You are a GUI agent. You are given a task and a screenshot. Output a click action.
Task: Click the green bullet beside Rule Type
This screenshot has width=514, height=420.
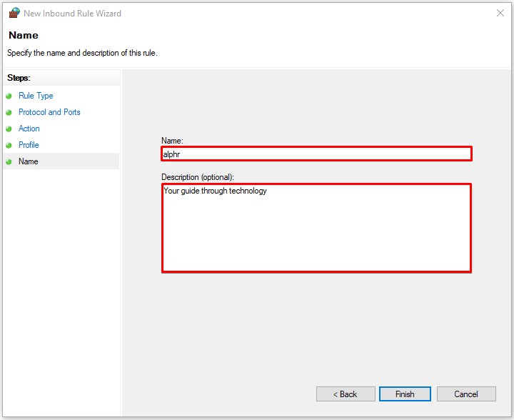(x=9, y=96)
